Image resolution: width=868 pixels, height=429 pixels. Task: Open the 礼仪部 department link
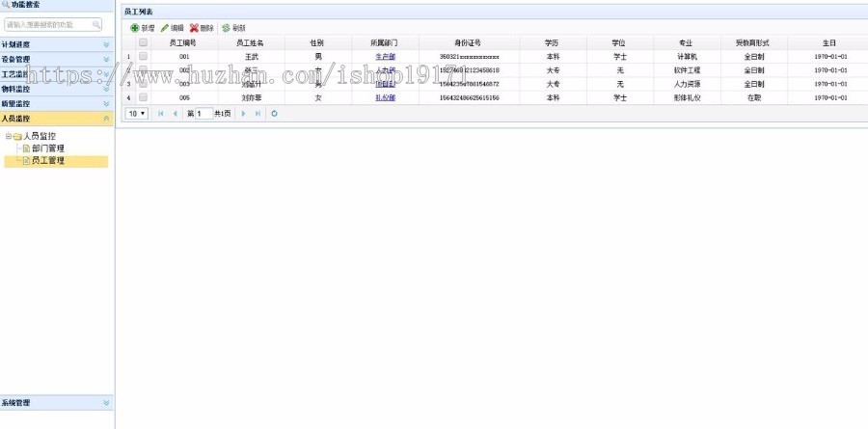pyautogui.click(x=385, y=97)
